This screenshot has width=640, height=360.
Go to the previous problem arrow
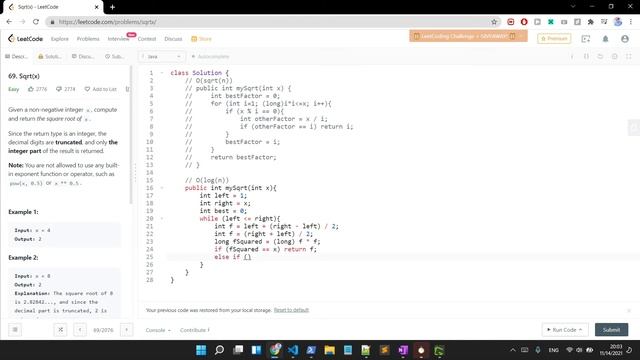coord(80,329)
